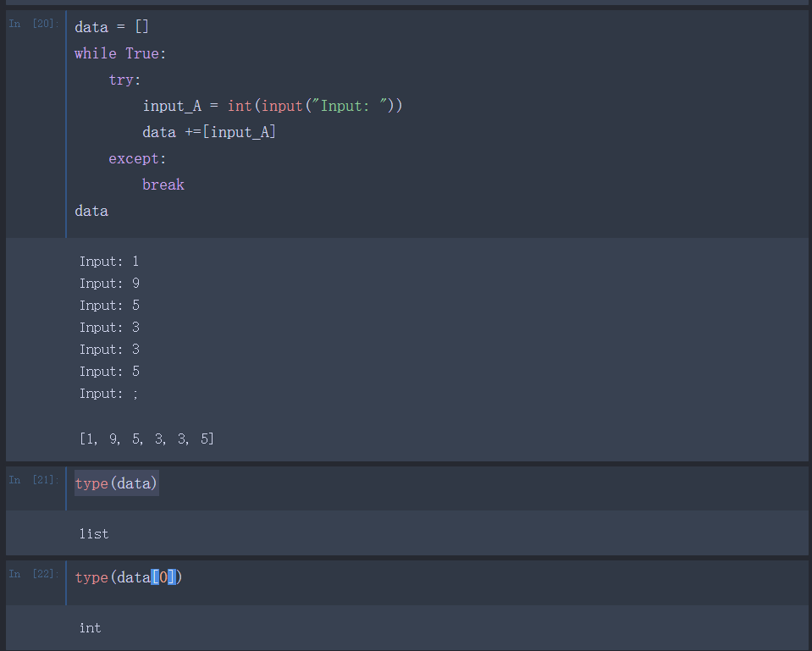
Task: Select the In [21] cell prompt
Action: click(x=34, y=480)
